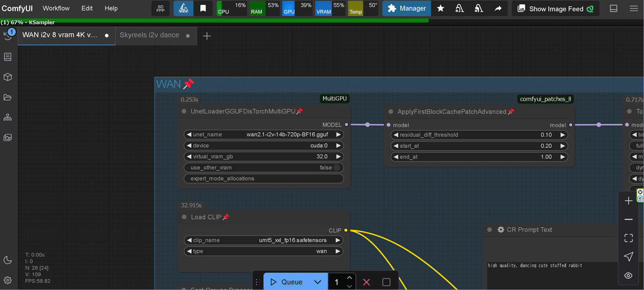Click the batch count number field
The height and width of the screenshot is (290, 644).
point(336,282)
